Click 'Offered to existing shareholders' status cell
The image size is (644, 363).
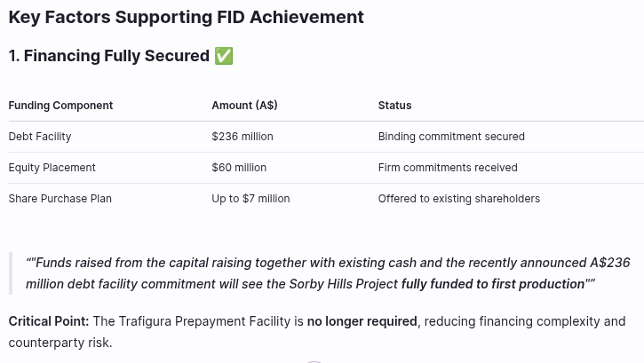(x=458, y=199)
